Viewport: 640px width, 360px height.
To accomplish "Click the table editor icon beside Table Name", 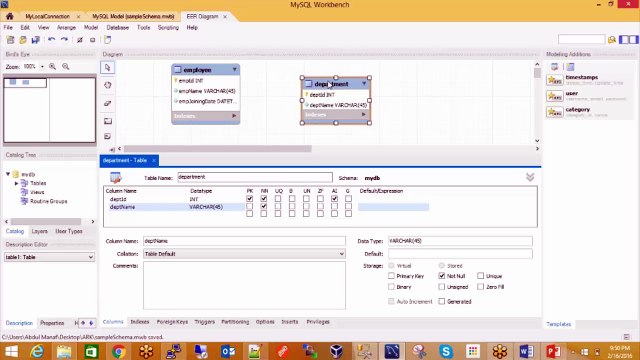I will [x=116, y=178].
